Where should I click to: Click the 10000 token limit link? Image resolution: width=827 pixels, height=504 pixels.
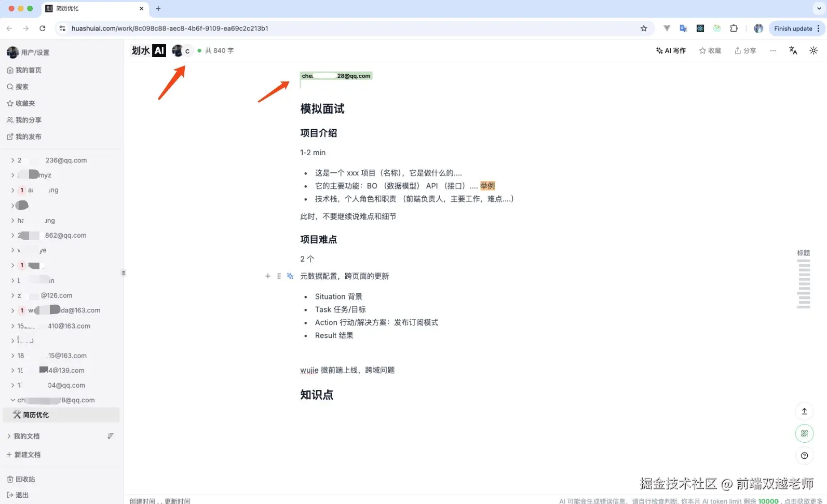tap(768, 501)
